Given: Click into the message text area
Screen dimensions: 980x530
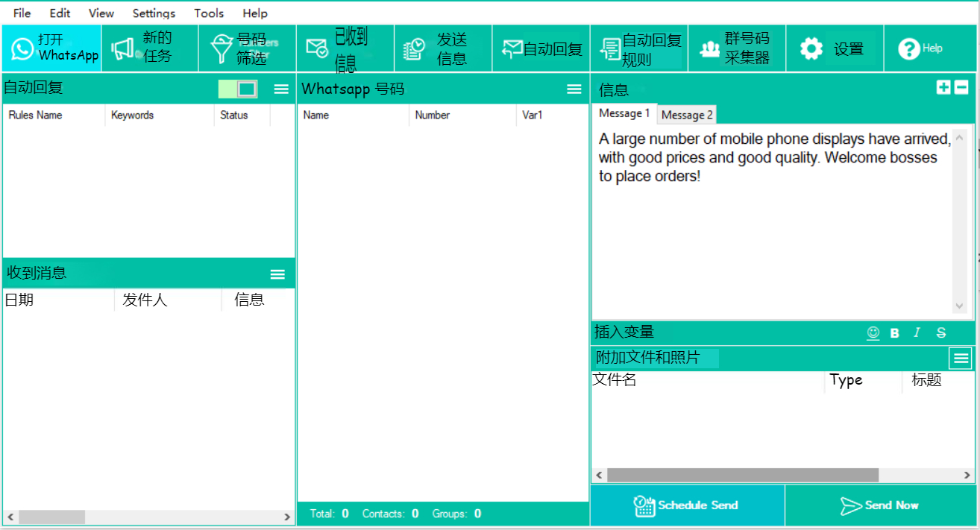Looking at the screenshot, I should [772, 221].
